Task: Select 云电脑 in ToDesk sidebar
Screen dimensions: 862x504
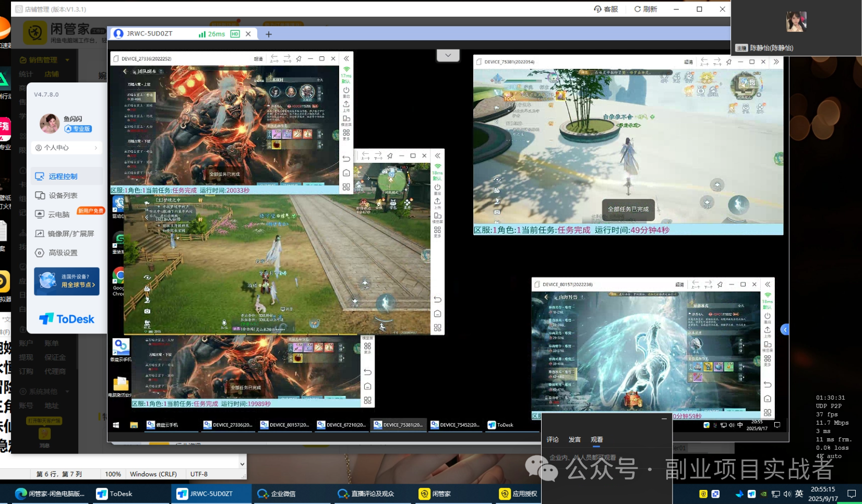Action: [x=58, y=214]
